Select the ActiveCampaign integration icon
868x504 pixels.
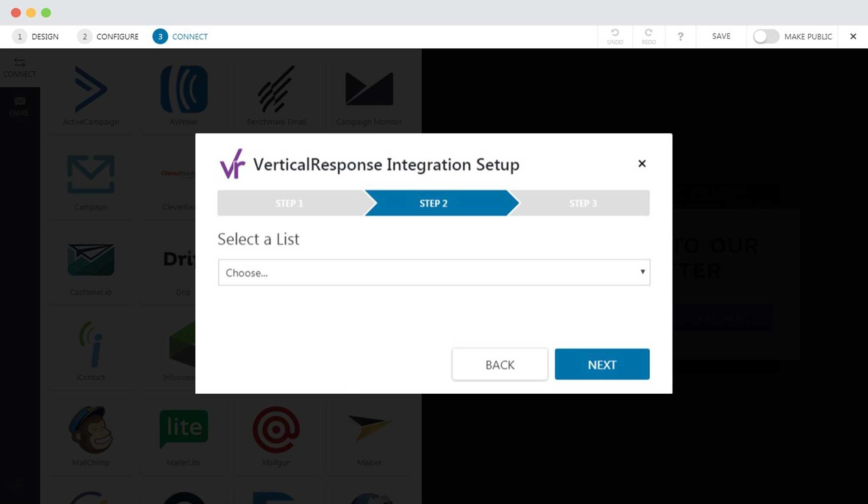pyautogui.click(x=91, y=89)
